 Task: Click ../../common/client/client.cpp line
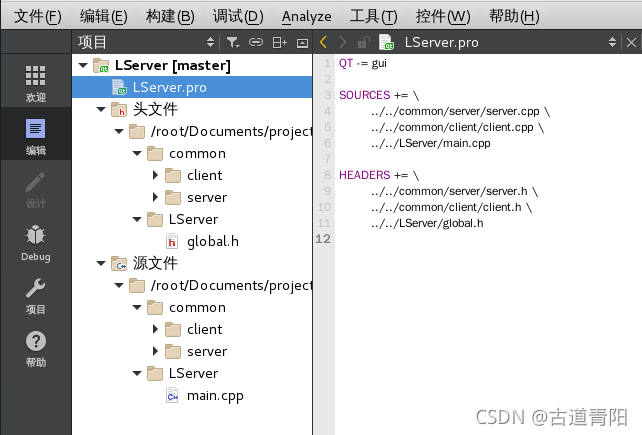[452, 127]
